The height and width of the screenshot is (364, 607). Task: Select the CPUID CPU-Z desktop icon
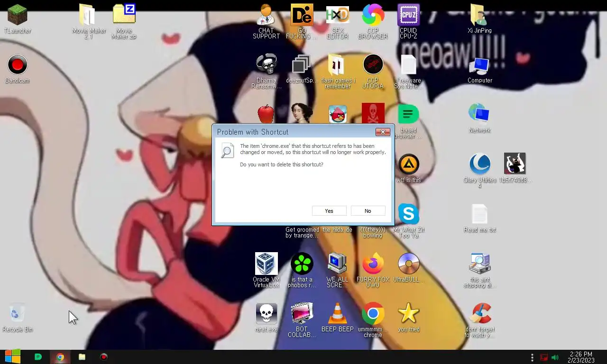coord(408,21)
